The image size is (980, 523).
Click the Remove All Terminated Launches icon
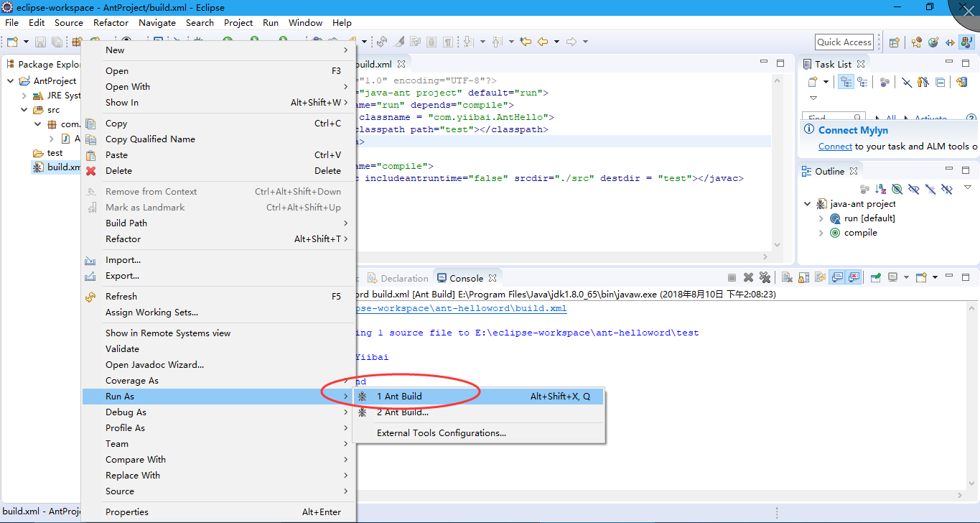pyautogui.click(x=765, y=278)
